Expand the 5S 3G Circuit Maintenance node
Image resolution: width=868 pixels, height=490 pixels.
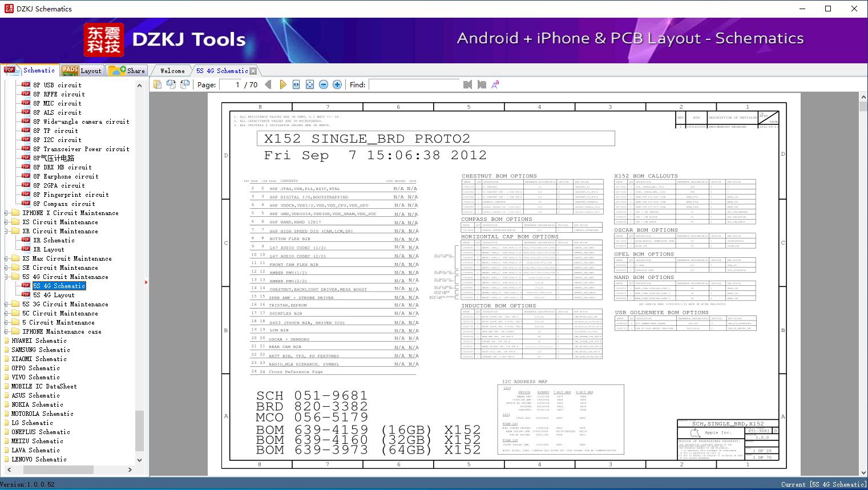pyautogui.click(x=6, y=304)
